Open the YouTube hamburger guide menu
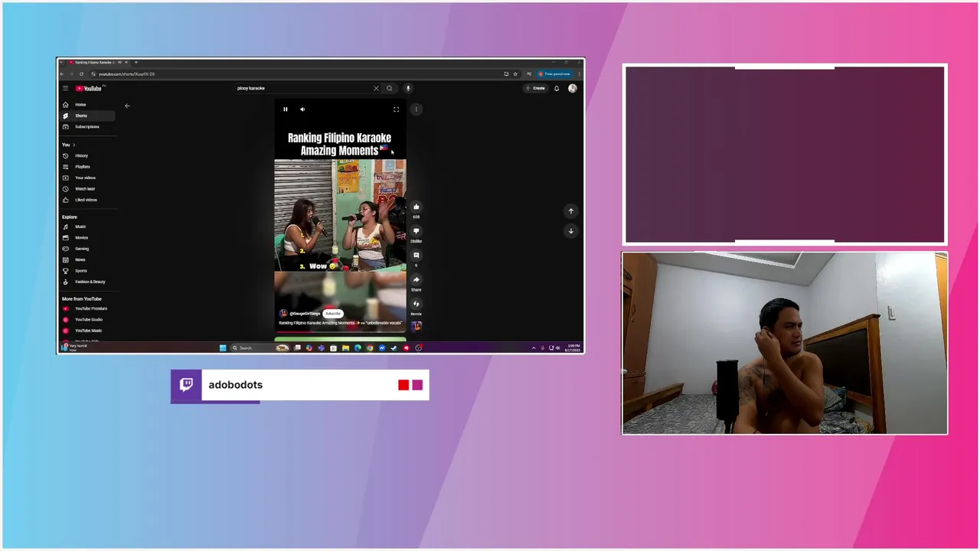Viewport: 980px width, 551px height. (x=66, y=88)
